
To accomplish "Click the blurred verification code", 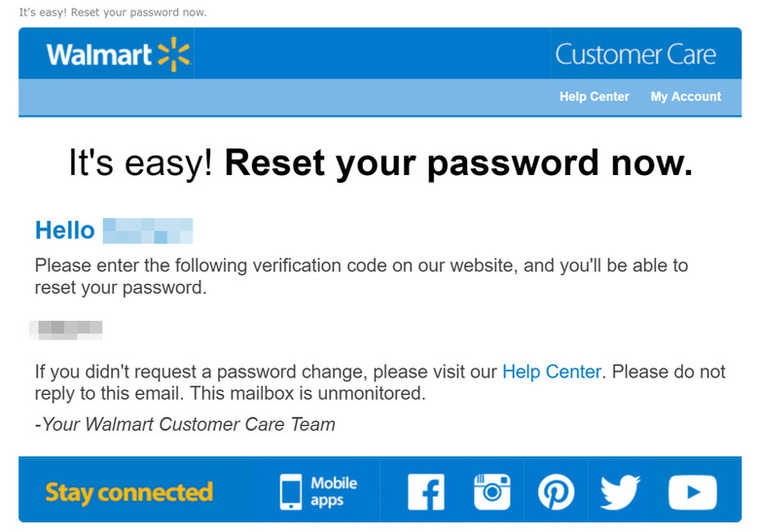I will (x=66, y=330).
